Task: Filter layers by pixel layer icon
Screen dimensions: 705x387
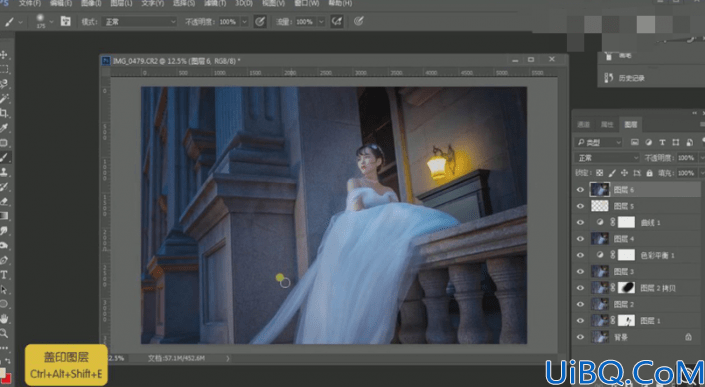Action: pos(634,142)
